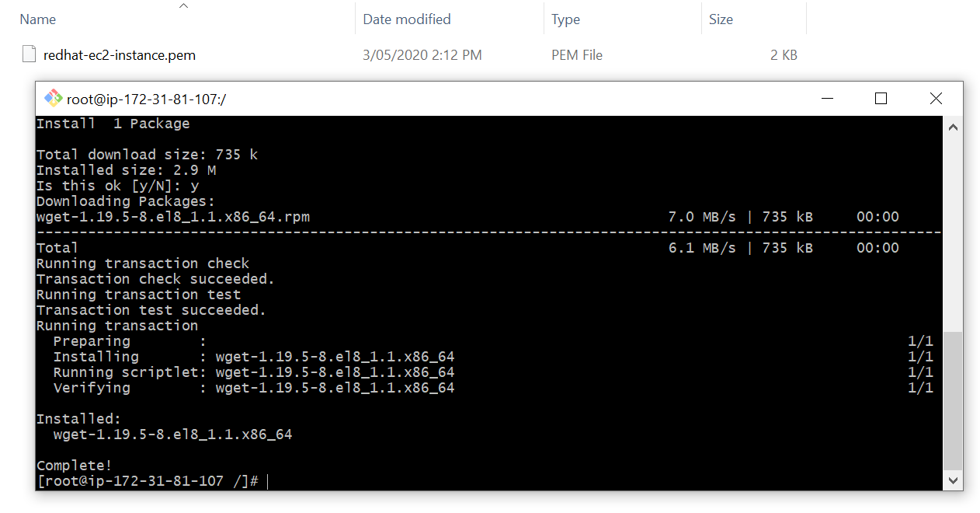Click the Git Bash icon in terminal title bar
The image size is (980, 513).
click(53, 99)
